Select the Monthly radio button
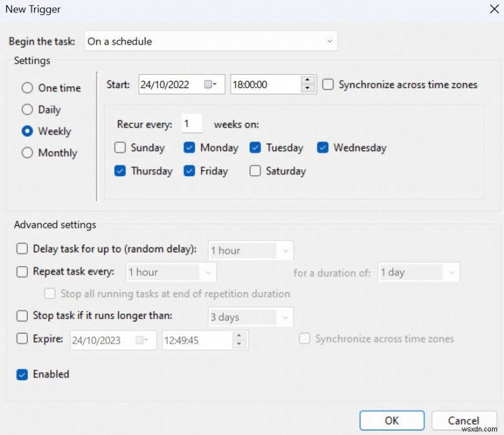 [x=27, y=152]
